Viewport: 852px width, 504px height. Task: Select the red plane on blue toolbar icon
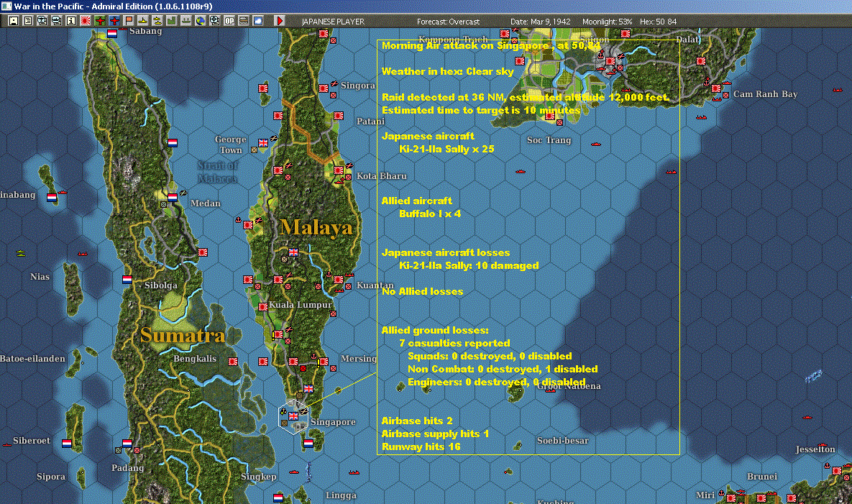point(114,21)
